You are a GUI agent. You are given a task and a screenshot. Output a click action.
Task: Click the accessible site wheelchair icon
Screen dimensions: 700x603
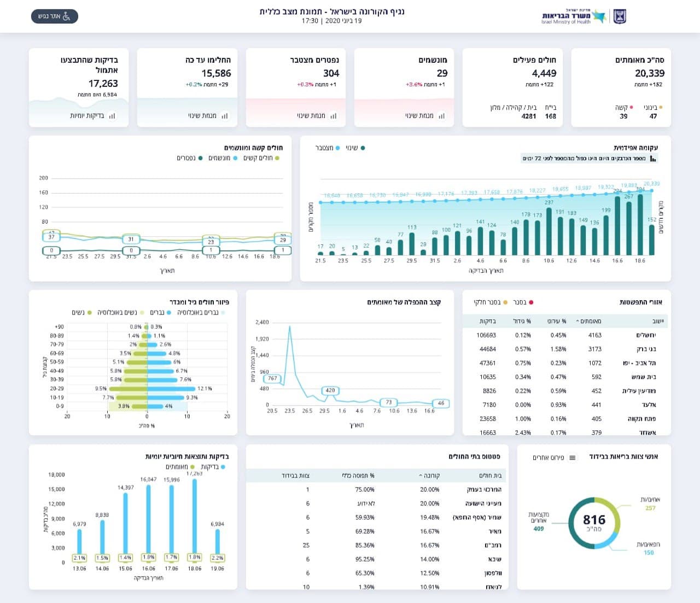tap(67, 16)
